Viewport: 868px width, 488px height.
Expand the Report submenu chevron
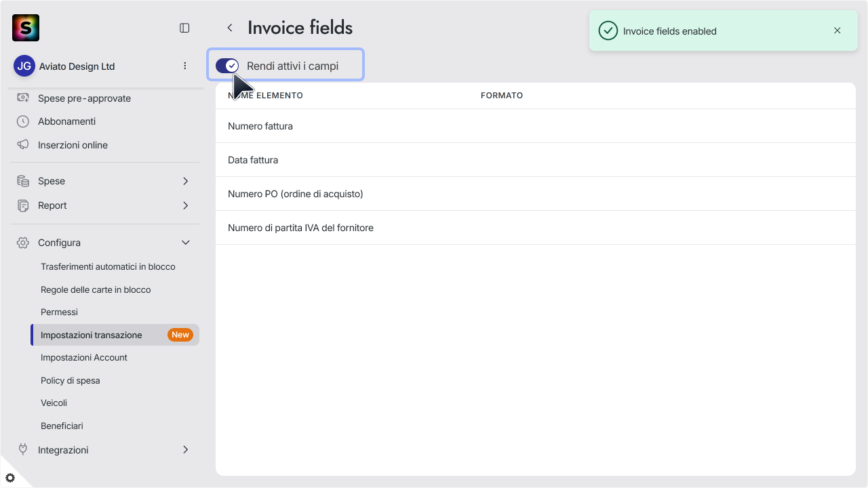186,205
